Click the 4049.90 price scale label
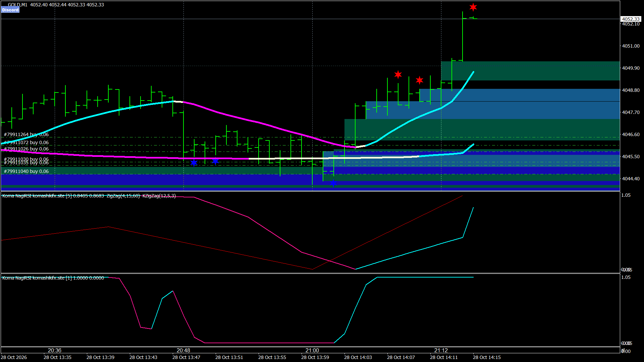Image resolution: width=644 pixels, height=362 pixels. (631, 68)
